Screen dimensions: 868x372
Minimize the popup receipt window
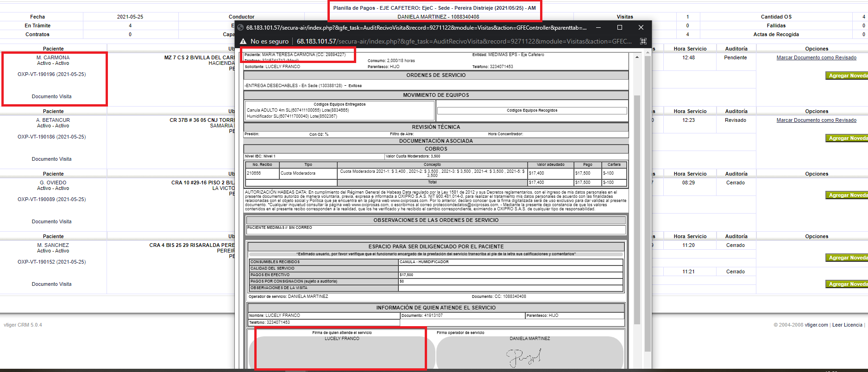click(598, 27)
